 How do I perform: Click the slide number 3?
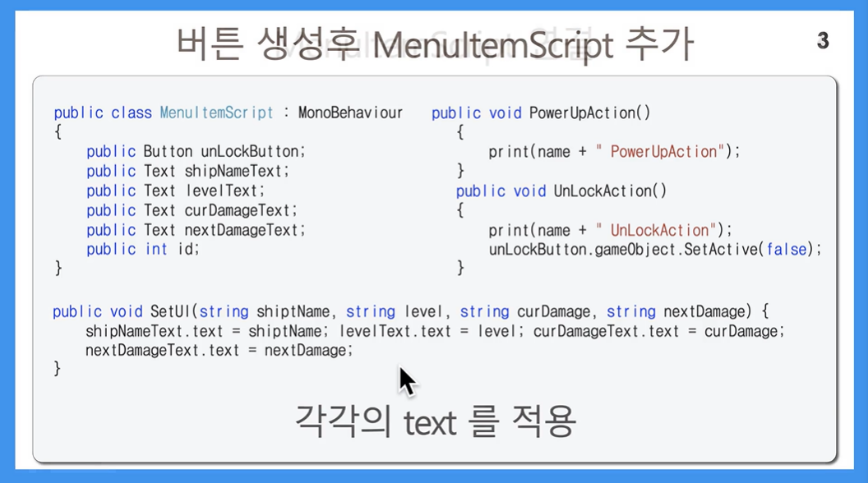click(823, 40)
